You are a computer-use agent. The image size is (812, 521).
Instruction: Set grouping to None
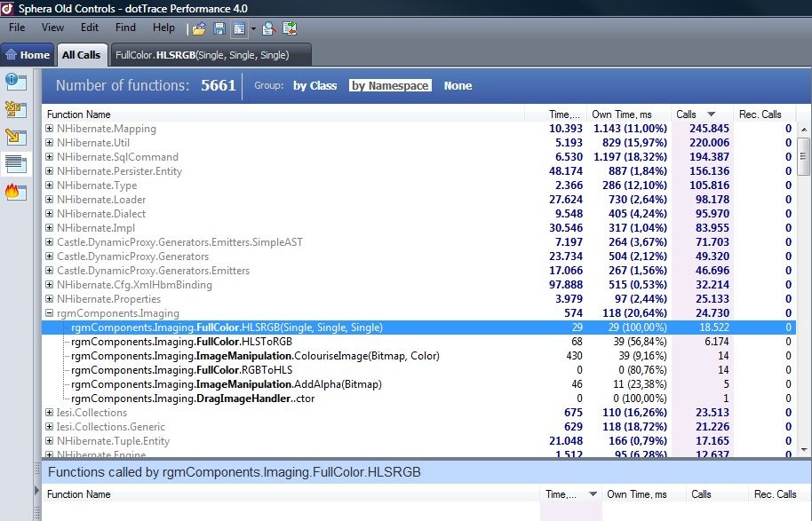[458, 86]
